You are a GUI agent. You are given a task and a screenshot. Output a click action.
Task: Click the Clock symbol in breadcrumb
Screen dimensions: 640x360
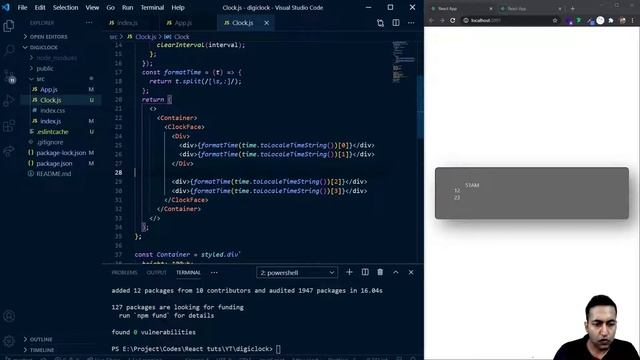(182, 37)
